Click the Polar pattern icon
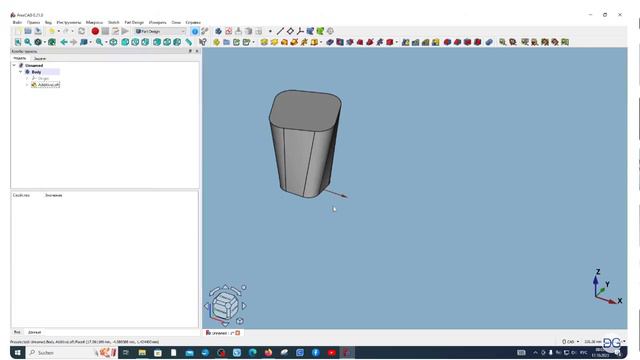640x360 pixels. [x=426, y=42]
